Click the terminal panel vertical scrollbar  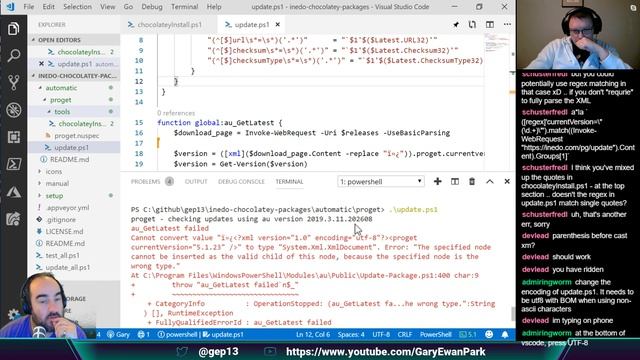pyautogui.click(x=513, y=313)
